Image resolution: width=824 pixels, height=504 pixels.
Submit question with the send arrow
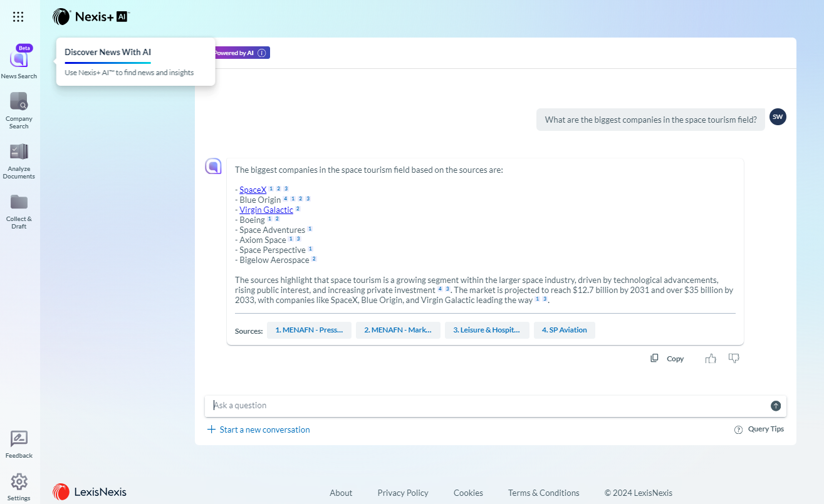coord(776,406)
